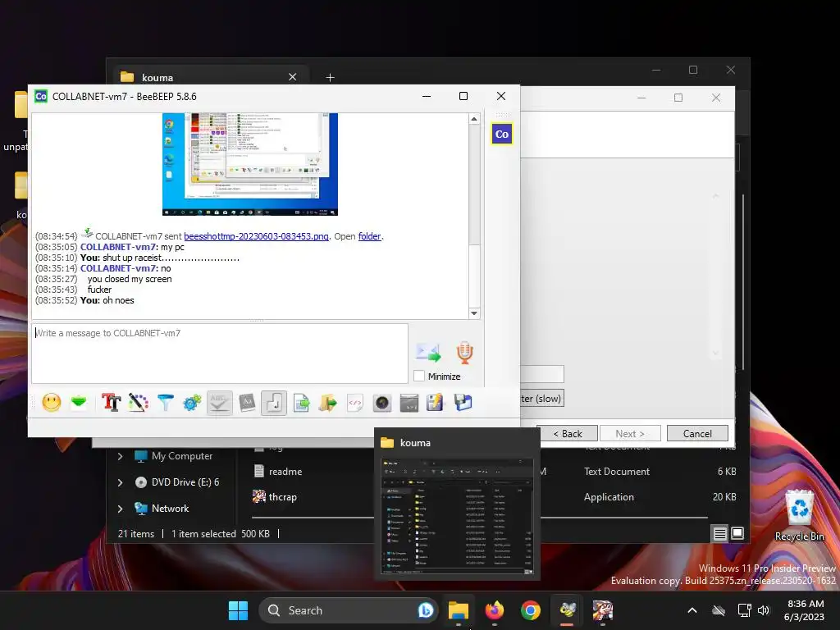This screenshot has width=840, height=630.
Task: Click the taskbar Search box
Action: click(x=348, y=610)
